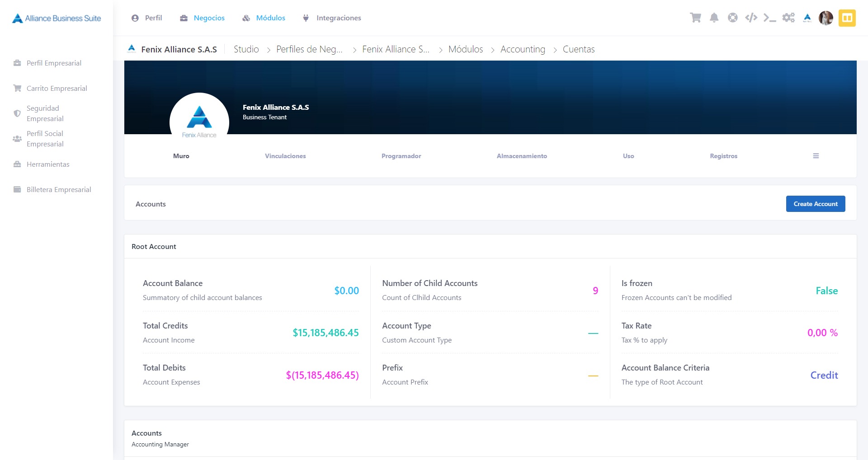Switch to the Vinculaciones tab
868x460 pixels.
285,156
